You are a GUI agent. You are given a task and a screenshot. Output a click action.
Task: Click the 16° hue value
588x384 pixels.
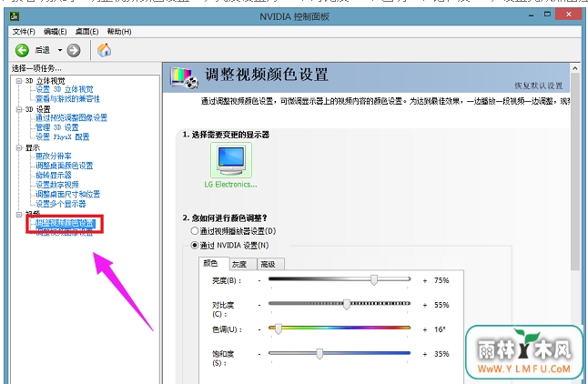(440, 329)
